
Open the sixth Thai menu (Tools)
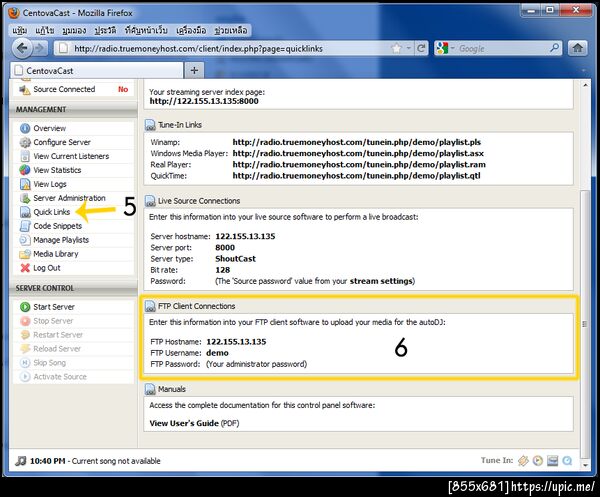coord(191,30)
